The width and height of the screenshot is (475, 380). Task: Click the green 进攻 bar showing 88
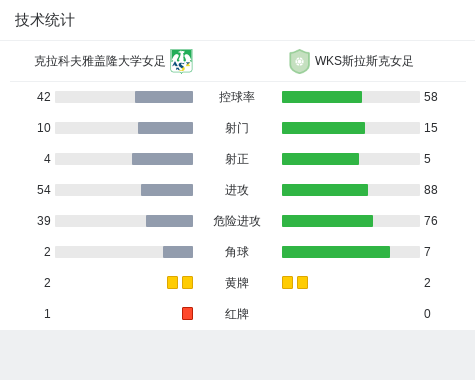[325, 190]
